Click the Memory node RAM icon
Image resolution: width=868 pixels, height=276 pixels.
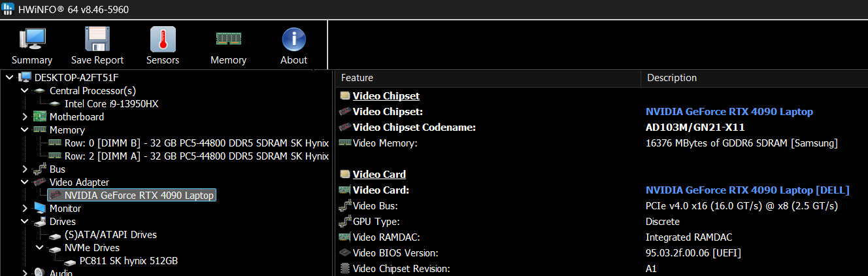click(40, 130)
